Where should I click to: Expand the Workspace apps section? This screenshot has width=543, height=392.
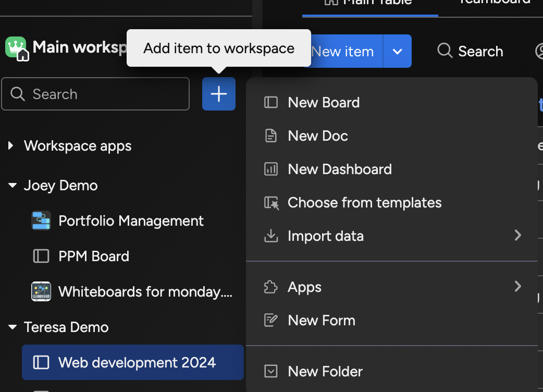[11, 146]
